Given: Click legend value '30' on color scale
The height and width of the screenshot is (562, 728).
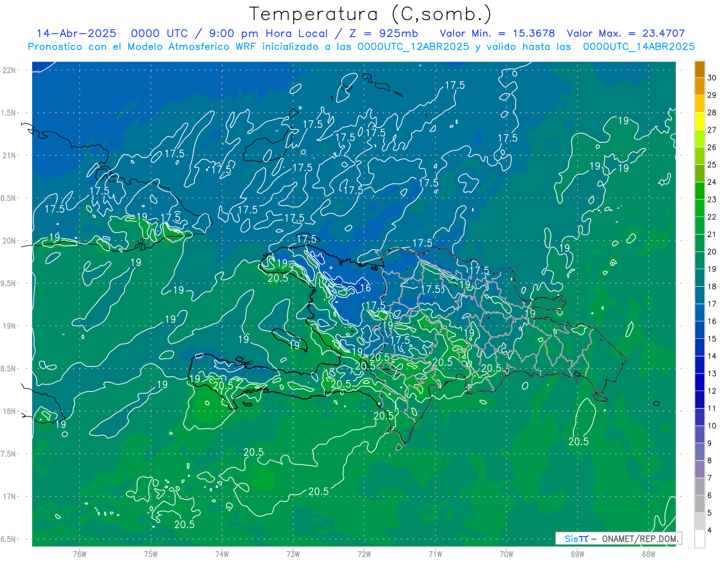Looking at the screenshot, I should (x=712, y=78).
